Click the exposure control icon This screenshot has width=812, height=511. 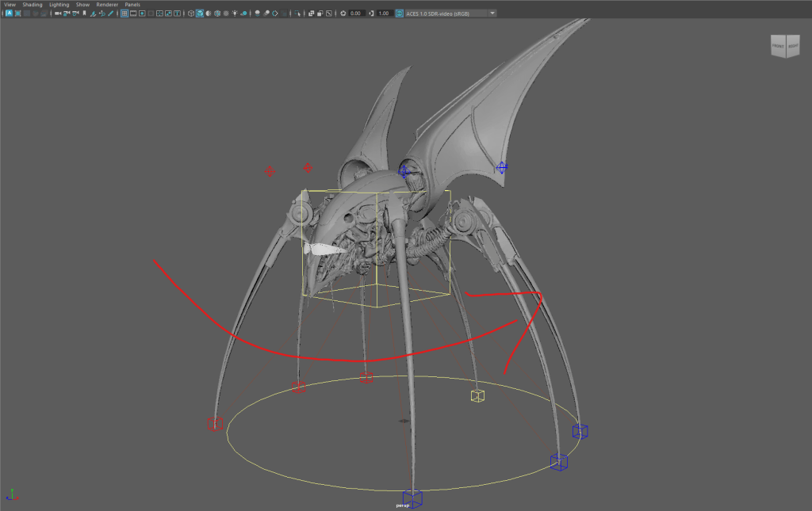[343, 13]
